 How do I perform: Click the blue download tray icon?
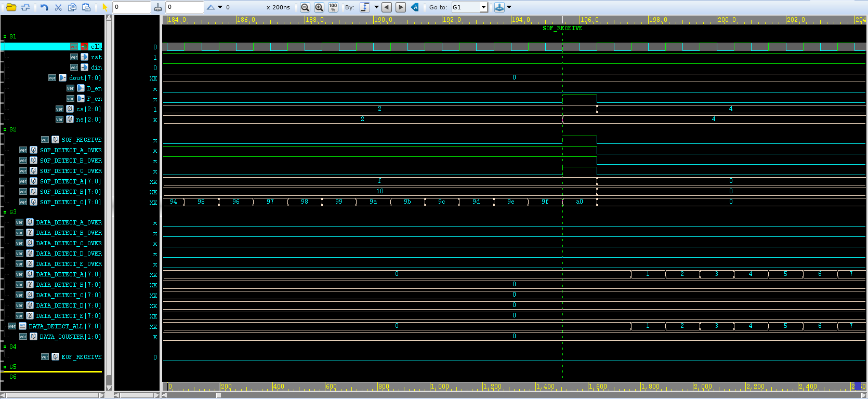[x=499, y=7]
